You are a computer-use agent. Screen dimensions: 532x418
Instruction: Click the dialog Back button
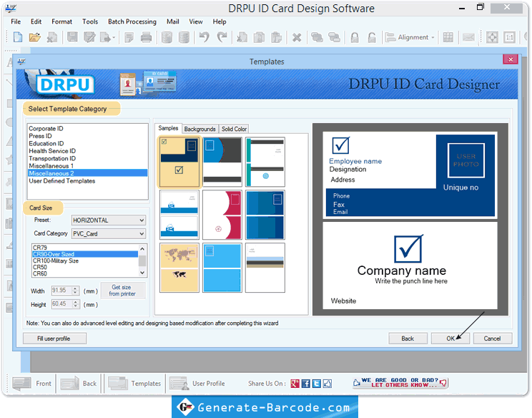click(408, 339)
